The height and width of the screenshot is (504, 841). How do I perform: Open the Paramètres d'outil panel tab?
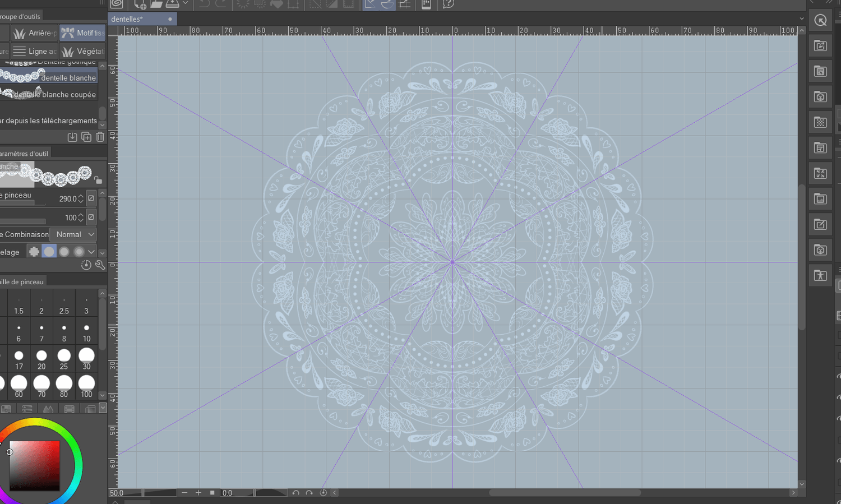pyautogui.click(x=24, y=154)
